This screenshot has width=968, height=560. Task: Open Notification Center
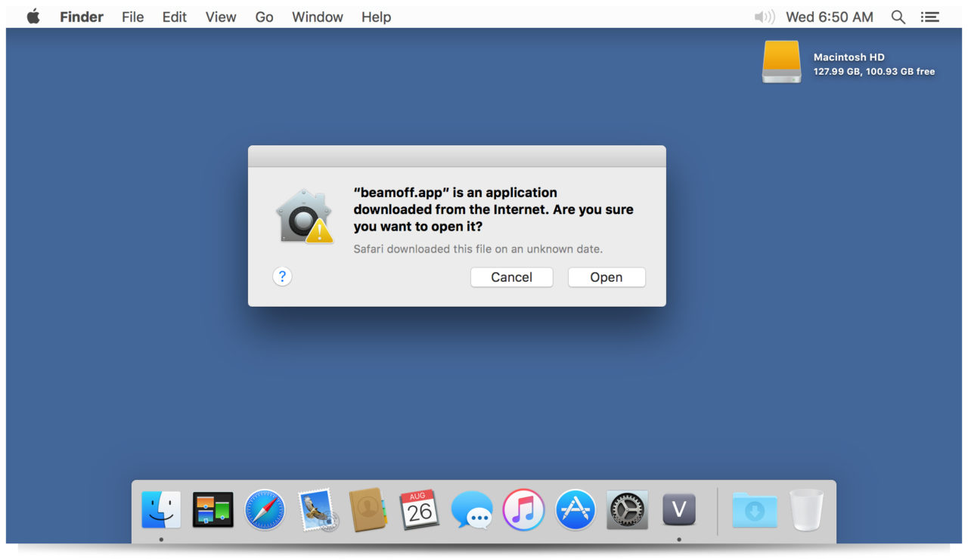click(x=930, y=16)
